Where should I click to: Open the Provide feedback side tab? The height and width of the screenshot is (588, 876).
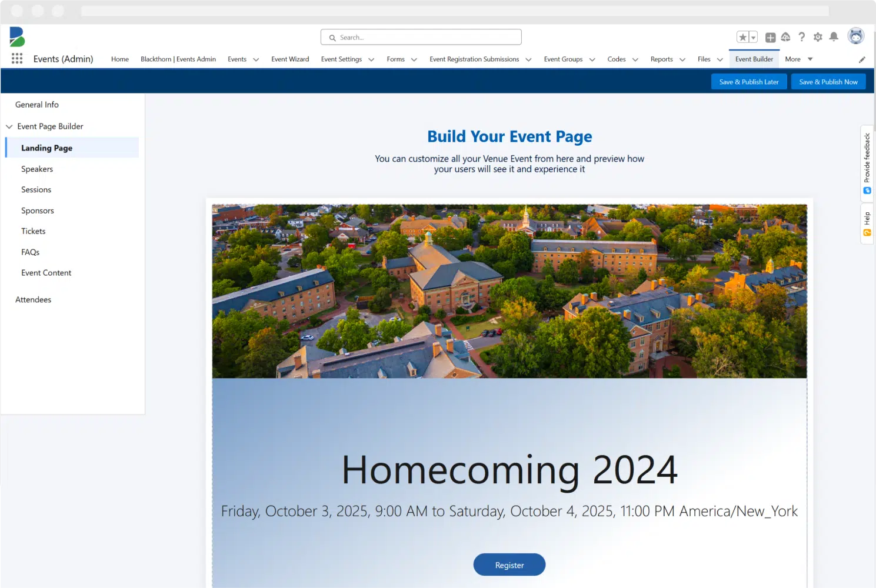tap(867, 163)
